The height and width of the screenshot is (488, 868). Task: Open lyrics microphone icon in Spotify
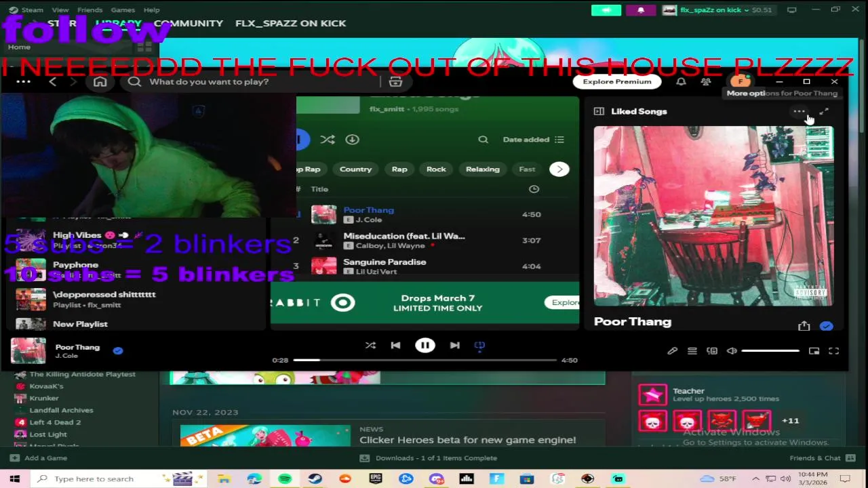[x=672, y=351]
